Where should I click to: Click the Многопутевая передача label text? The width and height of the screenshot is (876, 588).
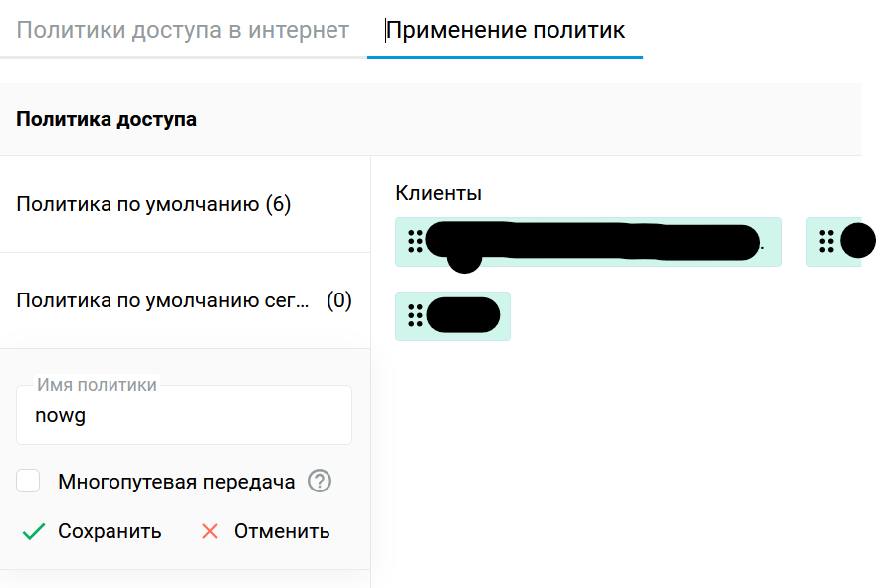click(x=176, y=482)
